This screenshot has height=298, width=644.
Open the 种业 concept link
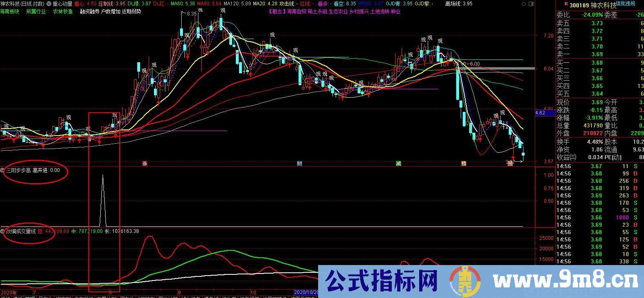[x=396, y=11]
